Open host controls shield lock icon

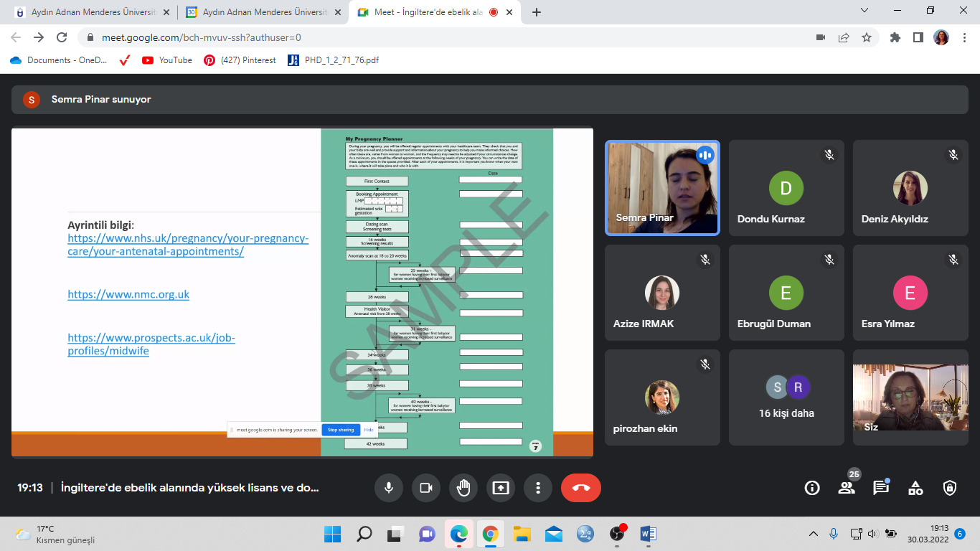pos(950,488)
